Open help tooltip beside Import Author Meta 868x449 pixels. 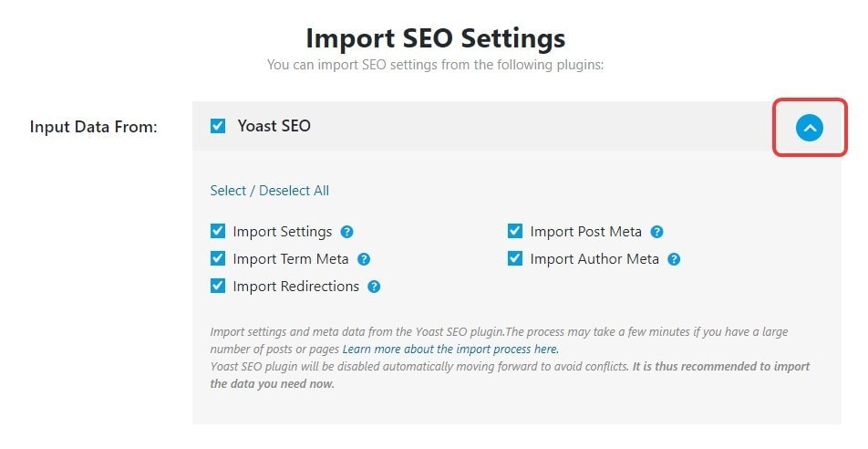tap(674, 259)
